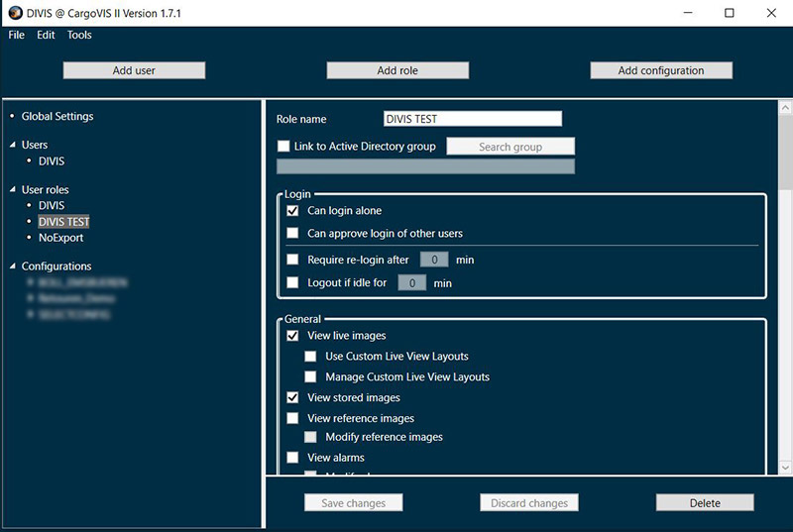
Task: Uncheck View live images
Action: [x=292, y=336]
